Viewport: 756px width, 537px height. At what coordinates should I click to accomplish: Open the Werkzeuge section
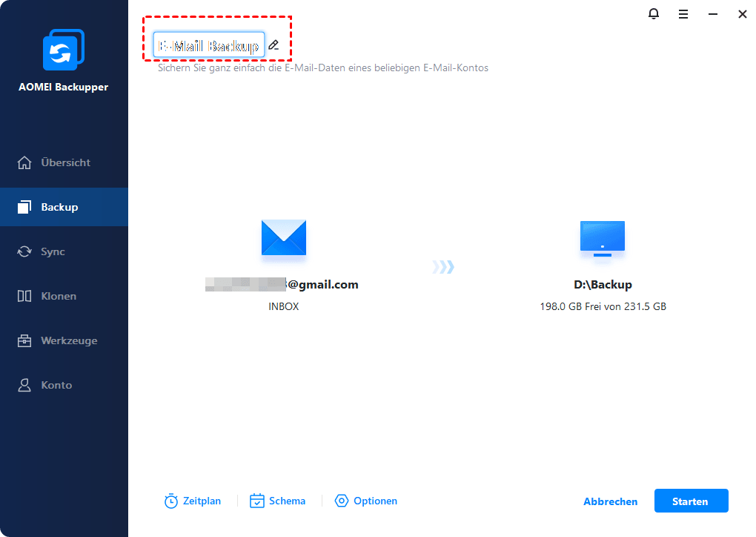pyautogui.click(x=64, y=340)
